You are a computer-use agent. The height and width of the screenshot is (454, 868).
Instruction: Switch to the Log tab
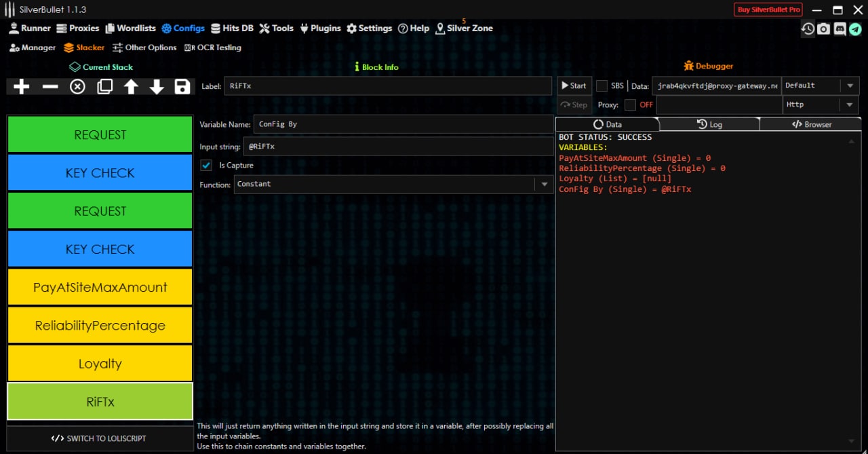pyautogui.click(x=709, y=124)
